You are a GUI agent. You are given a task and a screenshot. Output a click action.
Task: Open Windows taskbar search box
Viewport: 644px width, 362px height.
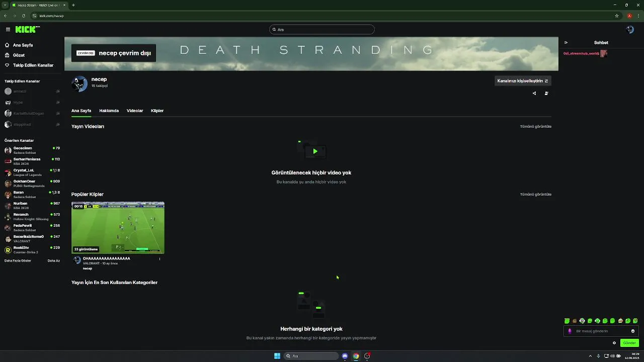311,356
